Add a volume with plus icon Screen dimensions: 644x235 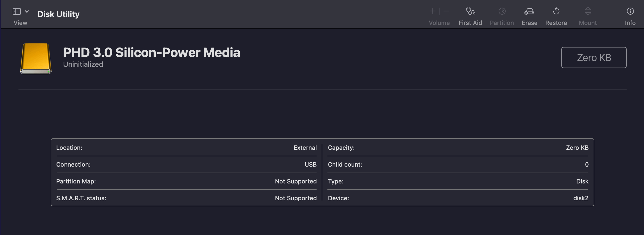[433, 11]
